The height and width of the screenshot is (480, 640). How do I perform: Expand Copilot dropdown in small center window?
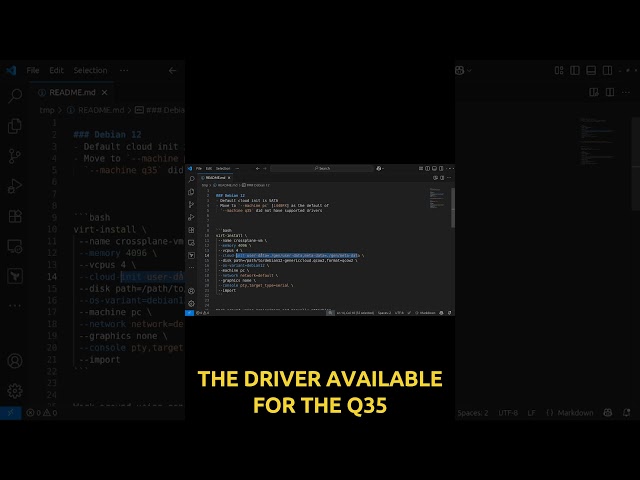[383, 168]
